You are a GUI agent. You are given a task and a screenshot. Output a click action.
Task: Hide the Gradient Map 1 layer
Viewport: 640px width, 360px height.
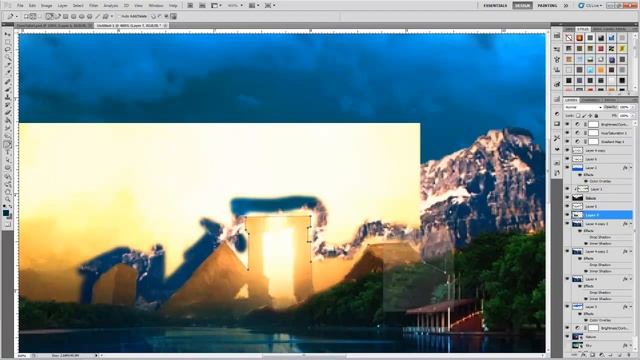pyautogui.click(x=567, y=142)
